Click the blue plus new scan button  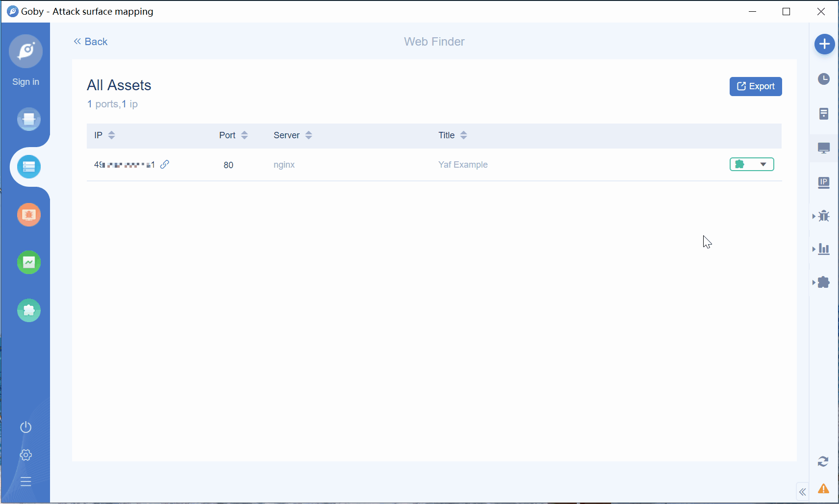825,44
